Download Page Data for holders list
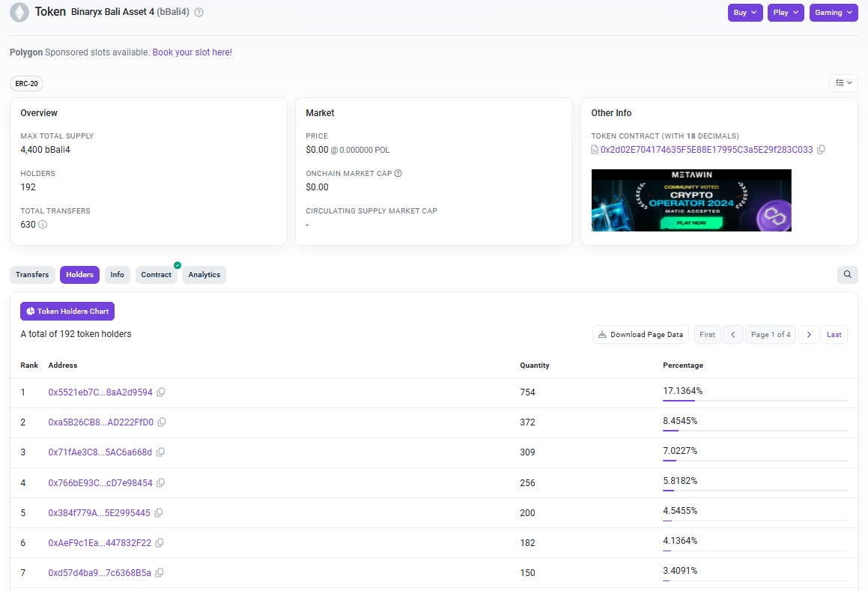This screenshot has height=591, width=868. [x=640, y=334]
